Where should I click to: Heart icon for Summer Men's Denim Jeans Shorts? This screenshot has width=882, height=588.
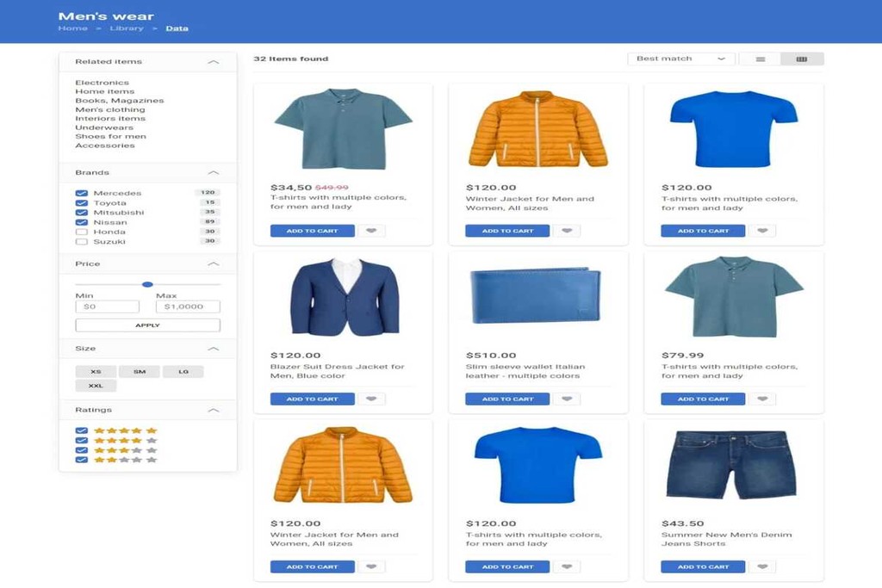click(761, 566)
